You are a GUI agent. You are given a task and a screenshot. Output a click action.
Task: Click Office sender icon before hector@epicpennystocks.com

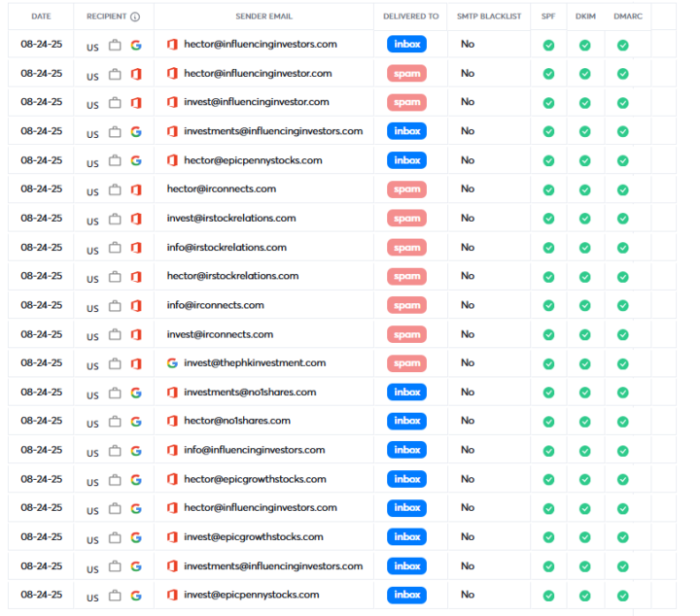[x=172, y=160]
